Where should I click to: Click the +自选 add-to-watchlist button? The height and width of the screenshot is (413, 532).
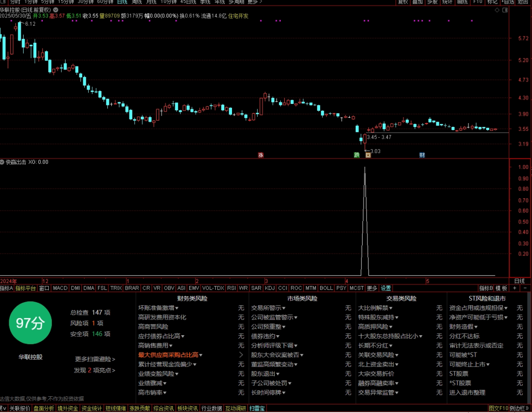508,2
